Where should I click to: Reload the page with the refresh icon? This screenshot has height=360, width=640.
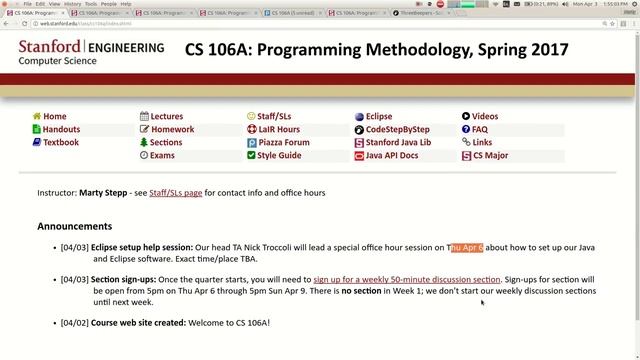point(24,24)
